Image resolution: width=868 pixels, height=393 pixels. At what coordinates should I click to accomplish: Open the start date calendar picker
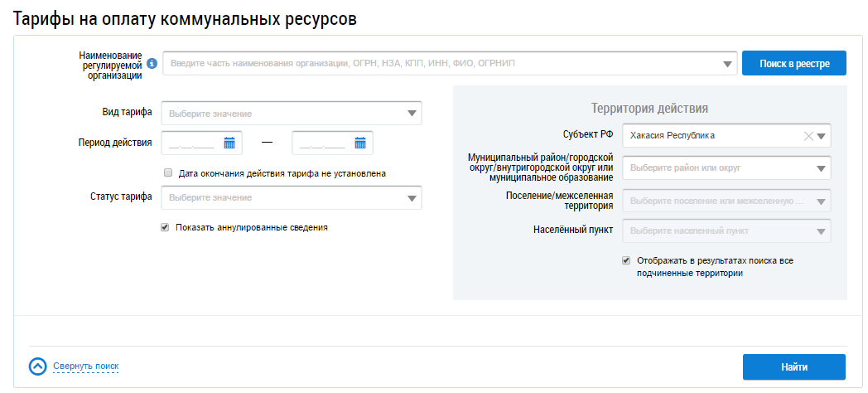pos(229,143)
